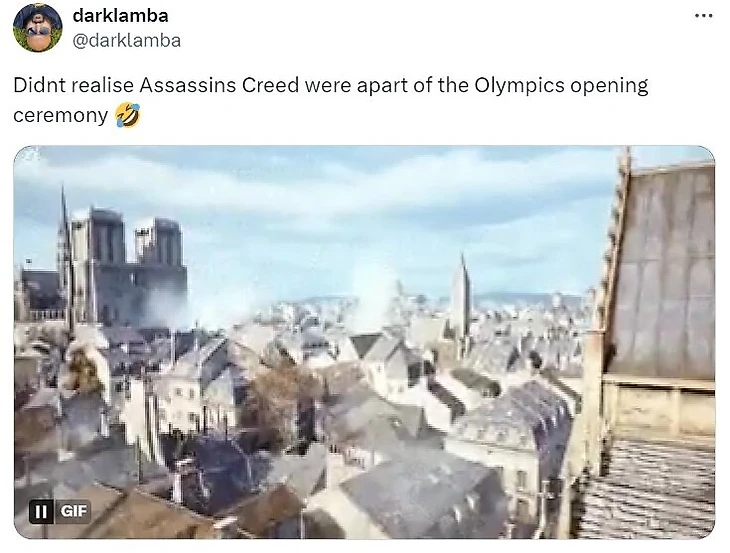
Task: Click the GIF badge label
Action: click(74, 512)
